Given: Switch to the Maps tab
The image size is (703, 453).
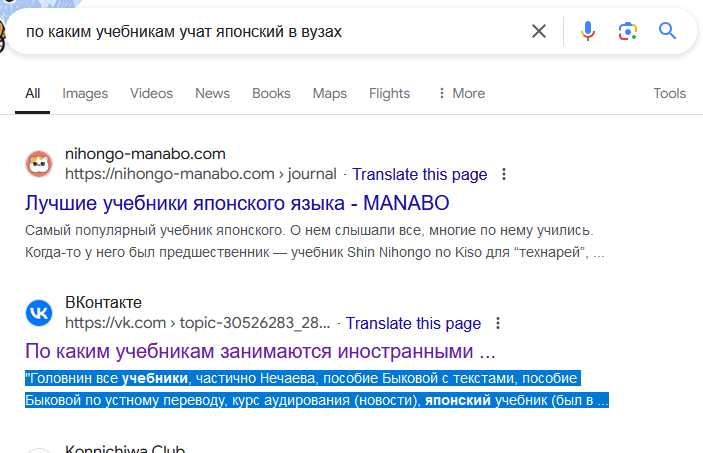Looking at the screenshot, I should pos(330,93).
